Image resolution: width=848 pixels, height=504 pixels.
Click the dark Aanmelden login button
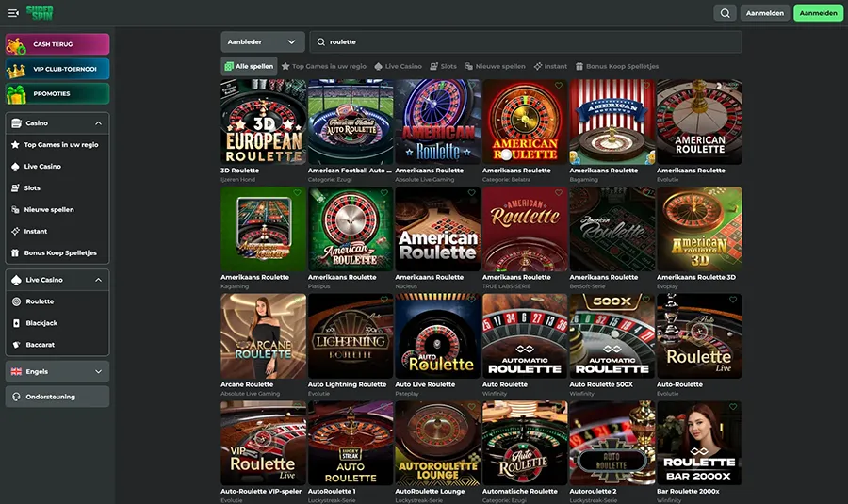pyautogui.click(x=765, y=13)
